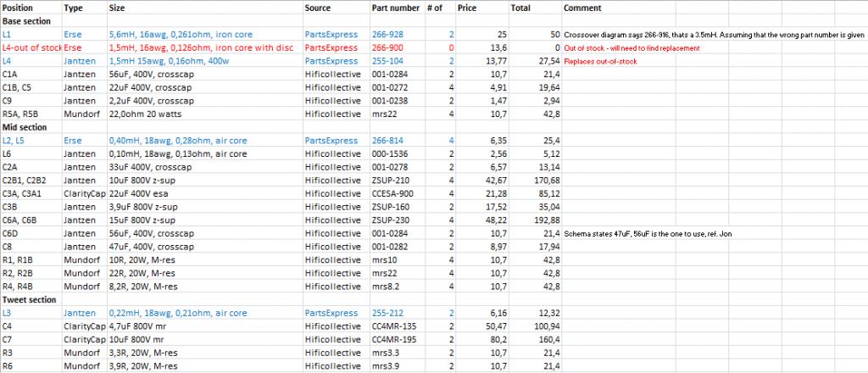868x373 pixels.
Task: Select the '3,9uF 800V z-sup' cell
Action: [x=205, y=207]
